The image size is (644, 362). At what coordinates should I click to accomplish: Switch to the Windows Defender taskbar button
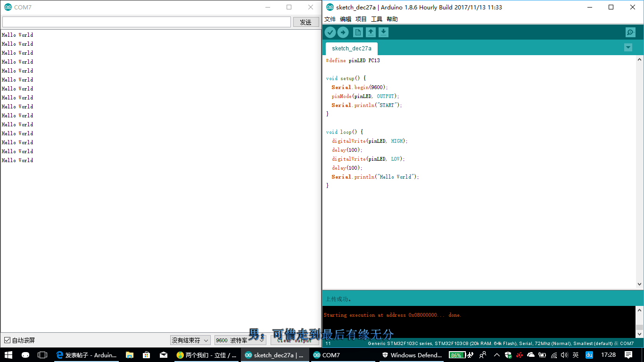click(x=412, y=355)
